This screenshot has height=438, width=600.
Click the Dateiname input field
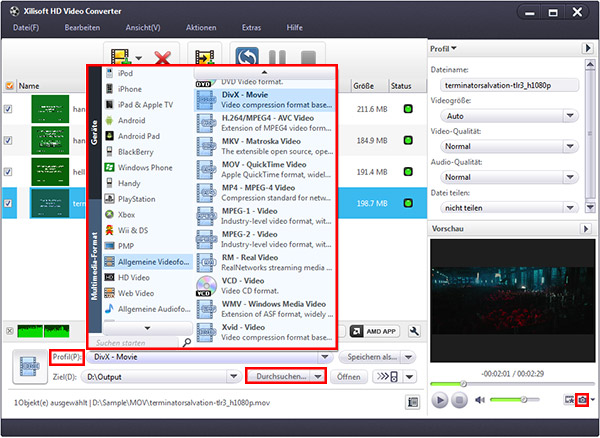point(509,85)
